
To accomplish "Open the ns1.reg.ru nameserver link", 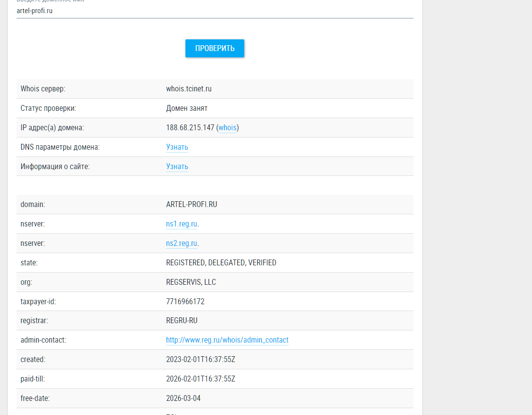I will pyautogui.click(x=182, y=224).
